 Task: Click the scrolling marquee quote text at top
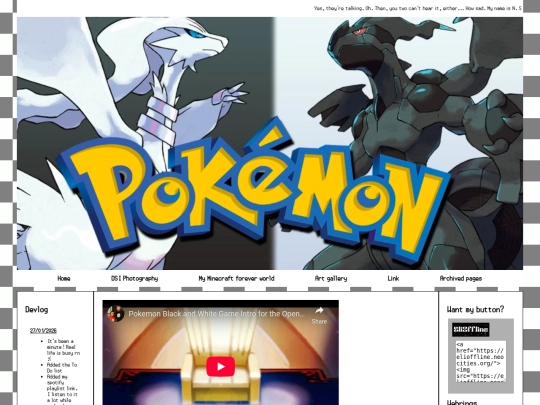tap(417, 8)
